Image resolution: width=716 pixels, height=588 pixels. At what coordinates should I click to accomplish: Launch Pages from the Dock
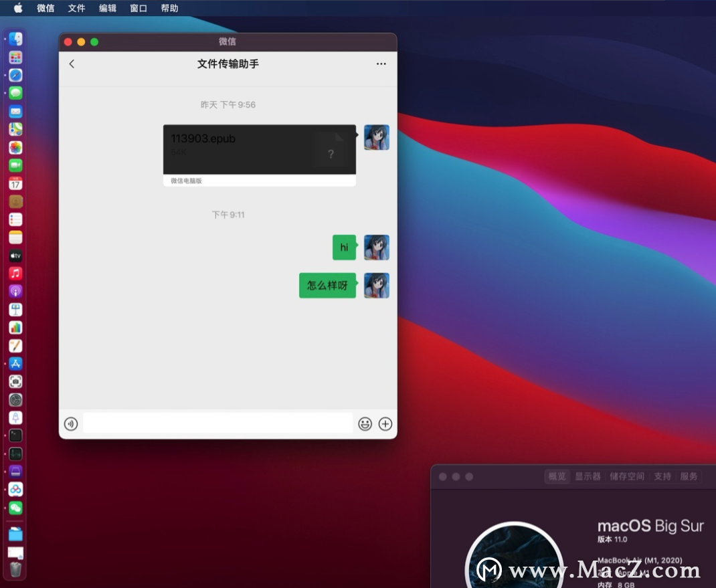[15, 346]
